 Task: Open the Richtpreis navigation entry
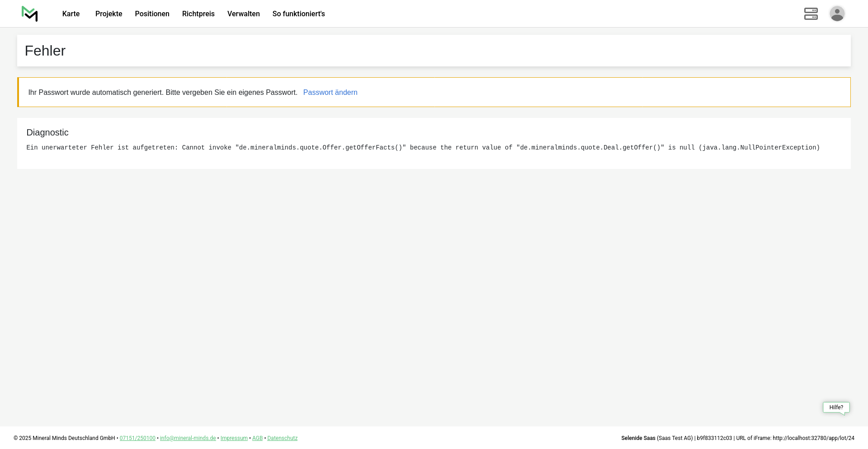198,14
